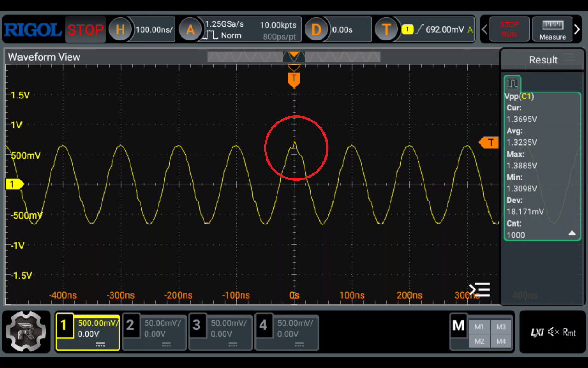Click the -400ns time axis label
Screen dimensions: 588x368
[x=63, y=295]
